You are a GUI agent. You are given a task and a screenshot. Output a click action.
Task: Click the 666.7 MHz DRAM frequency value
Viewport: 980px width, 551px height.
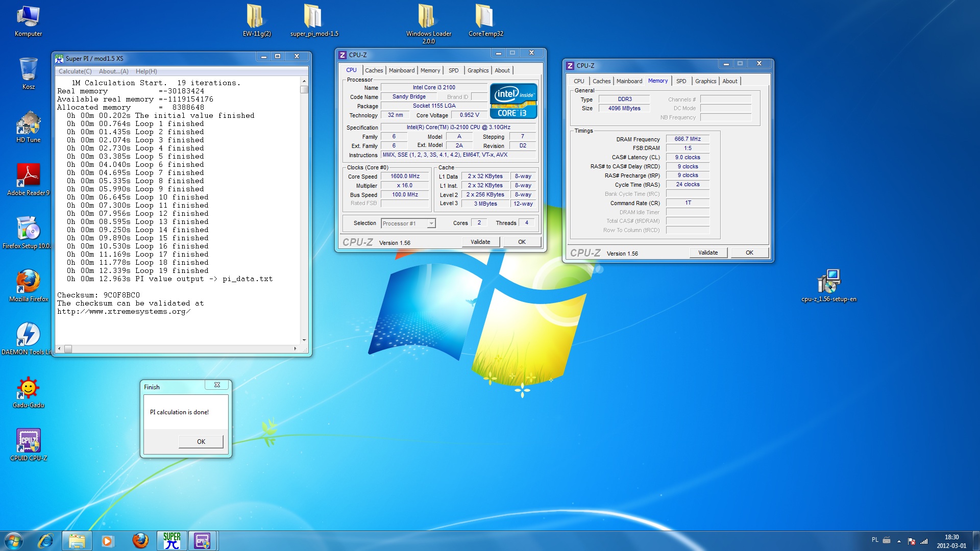pyautogui.click(x=688, y=139)
